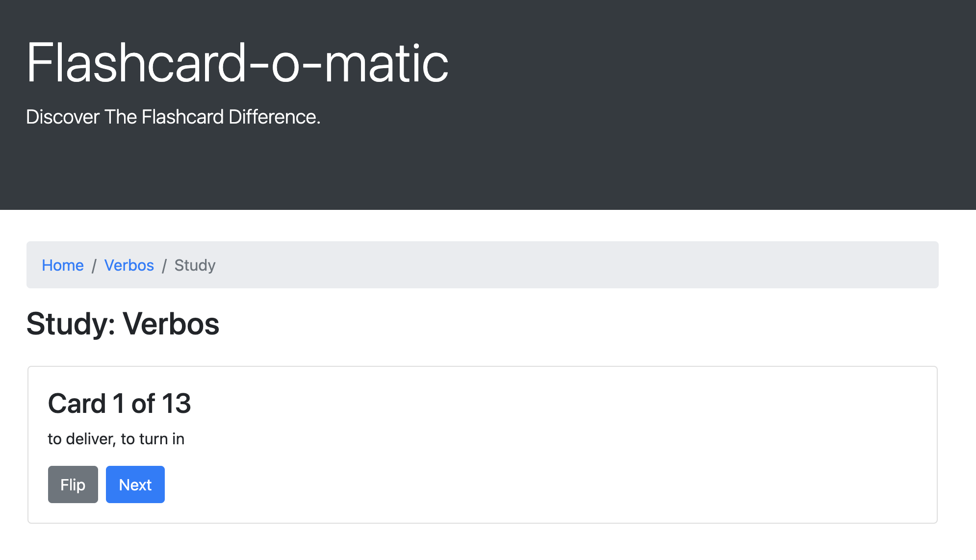Click the tagline 'Discover The Flashcard Difference.'
Viewport: 976px width, 560px height.
pyautogui.click(x=173, y=117)
